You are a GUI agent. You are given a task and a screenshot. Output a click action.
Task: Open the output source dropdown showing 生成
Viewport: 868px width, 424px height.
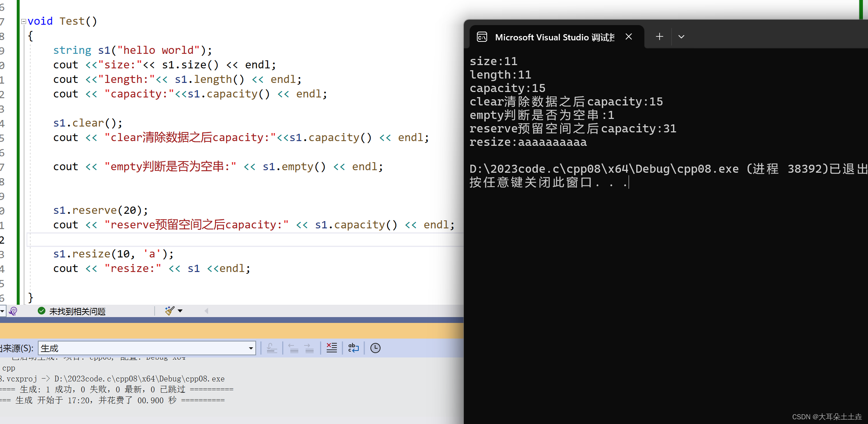(x=147, y=348)
